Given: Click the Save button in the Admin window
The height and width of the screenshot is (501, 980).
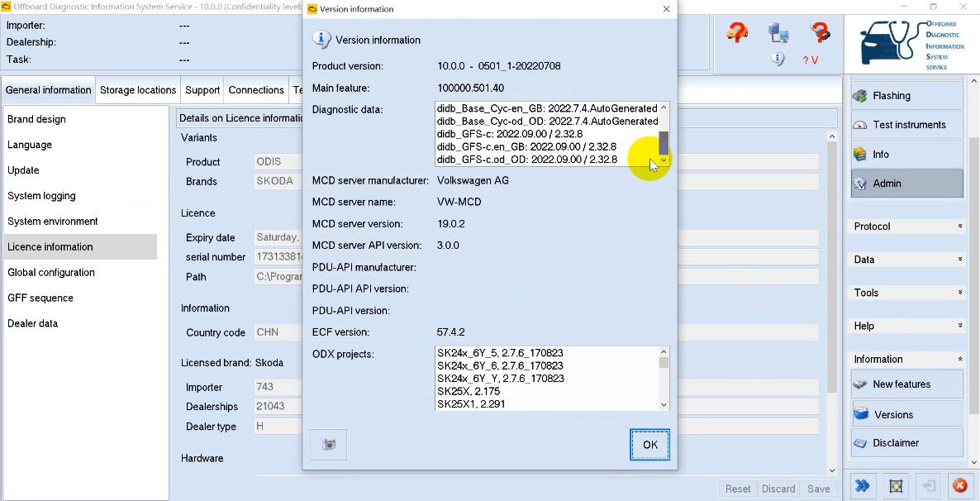Looking at the screenshot, I should [818, 489].
